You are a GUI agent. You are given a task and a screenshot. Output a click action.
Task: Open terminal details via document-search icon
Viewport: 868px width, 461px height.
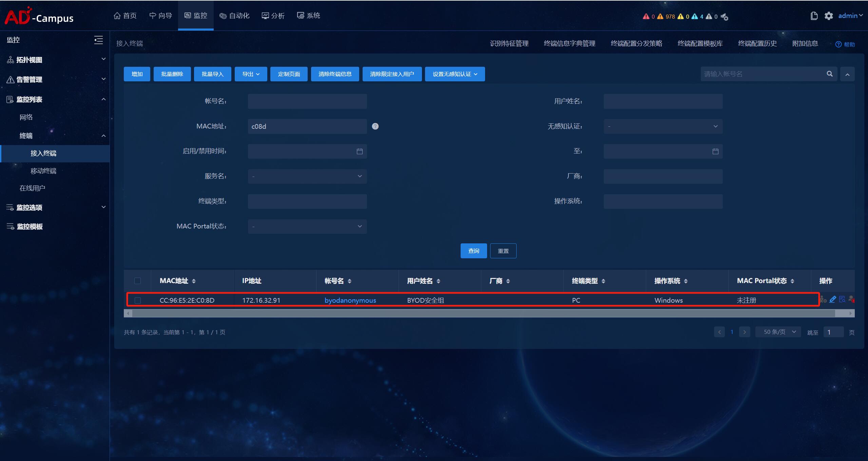[x=842, y=299]
